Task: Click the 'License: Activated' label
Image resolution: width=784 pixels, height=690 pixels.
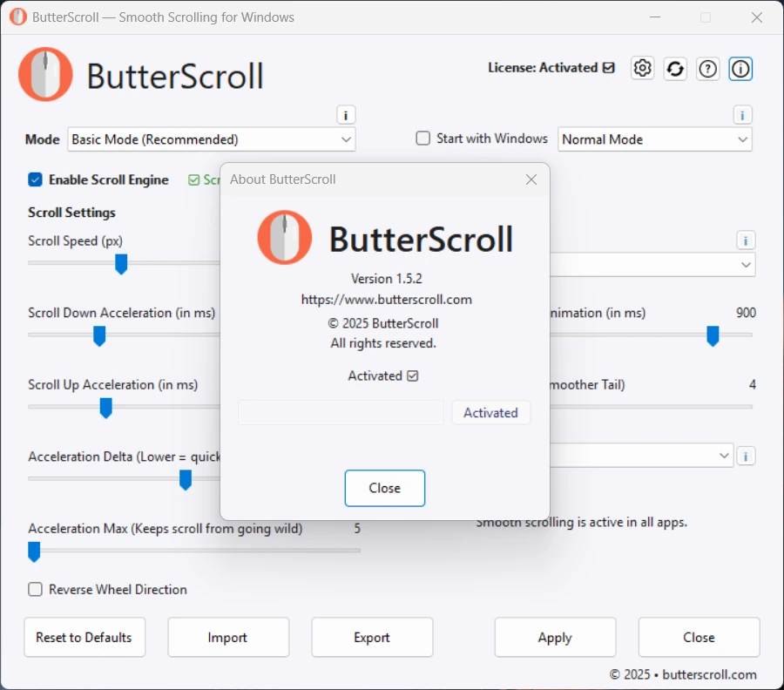Action: (543, 67)
